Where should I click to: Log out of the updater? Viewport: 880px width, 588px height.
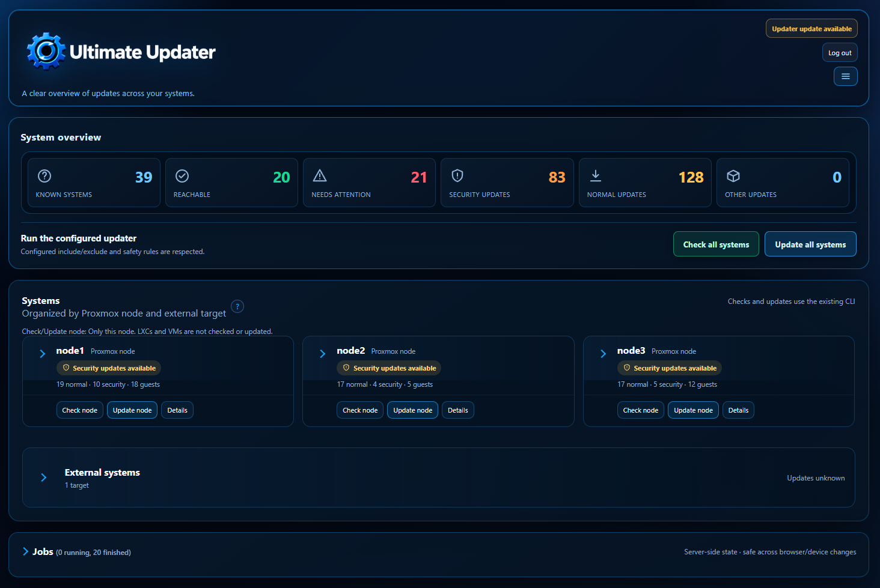(x=840, y=52)
